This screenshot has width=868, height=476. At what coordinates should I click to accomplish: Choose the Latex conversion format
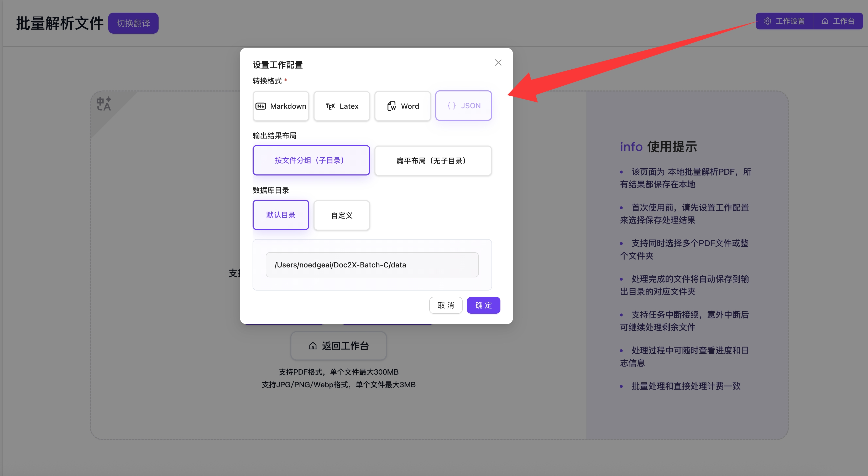point(342,106)
